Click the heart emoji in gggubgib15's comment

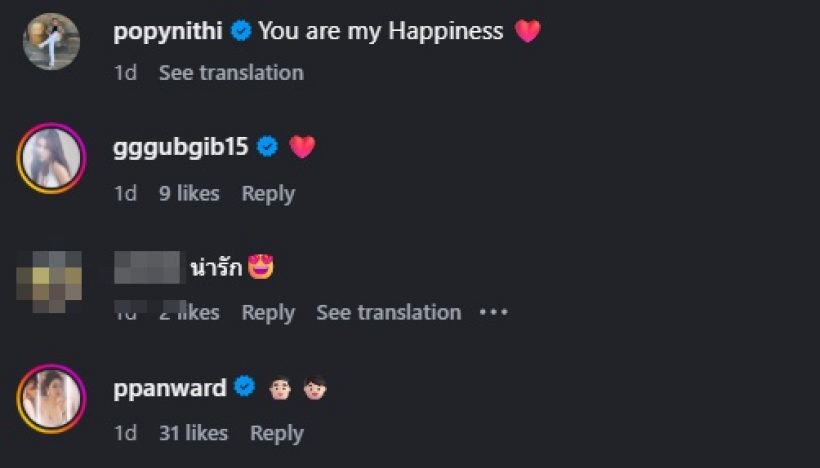coord(302,147)
